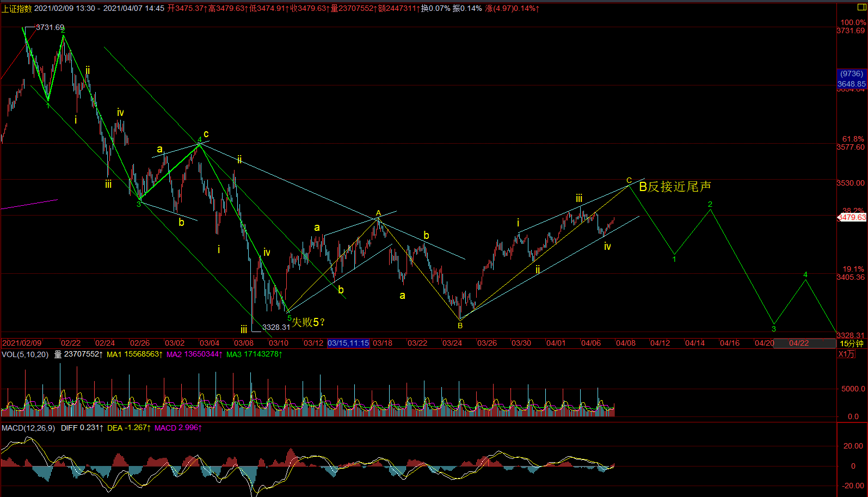Click the yellow MA1 15568563 volume average

coord(135,354)
